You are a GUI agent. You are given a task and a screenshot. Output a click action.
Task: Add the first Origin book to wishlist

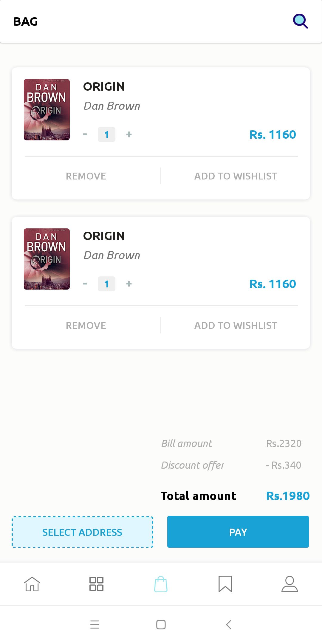click(236, 176)
